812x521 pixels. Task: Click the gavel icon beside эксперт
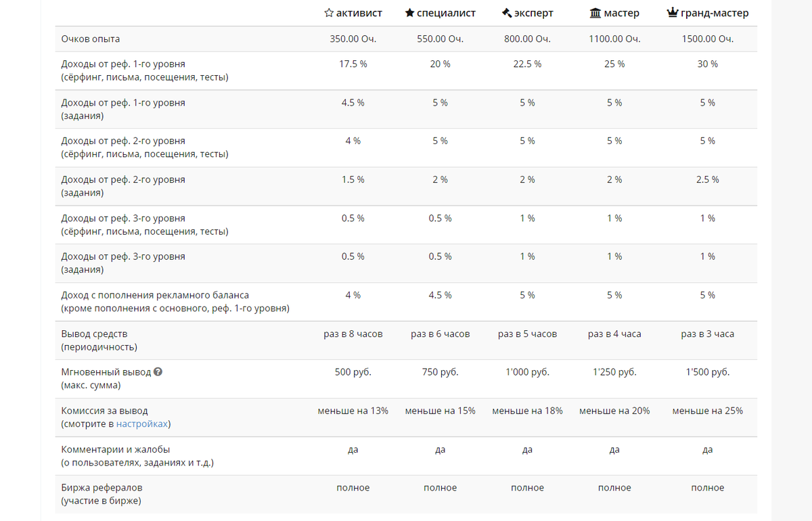tap(507, 13)
